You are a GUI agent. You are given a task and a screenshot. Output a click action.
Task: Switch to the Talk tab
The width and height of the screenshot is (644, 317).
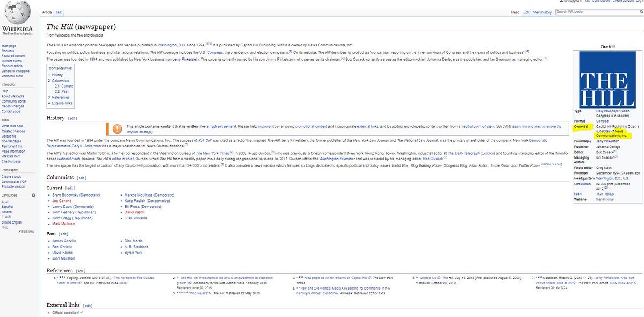(59, 11)
